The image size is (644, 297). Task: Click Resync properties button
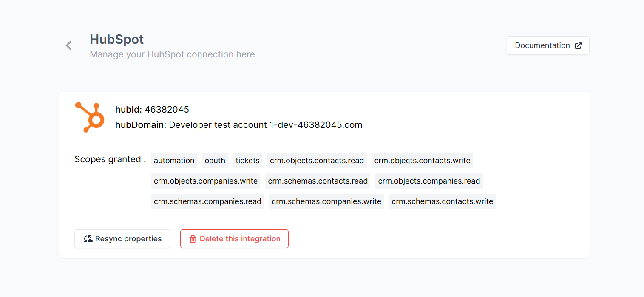pyautogui.click(x=122, y=239)
